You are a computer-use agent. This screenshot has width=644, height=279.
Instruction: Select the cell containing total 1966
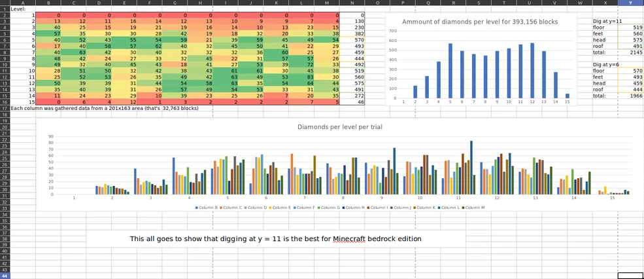click(631, 95)
